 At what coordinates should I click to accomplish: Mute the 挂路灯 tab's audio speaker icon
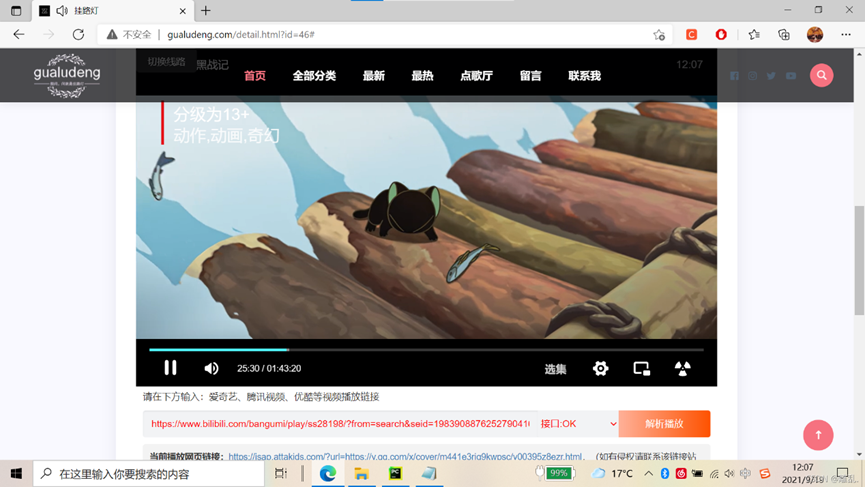(x=62, y=10)
